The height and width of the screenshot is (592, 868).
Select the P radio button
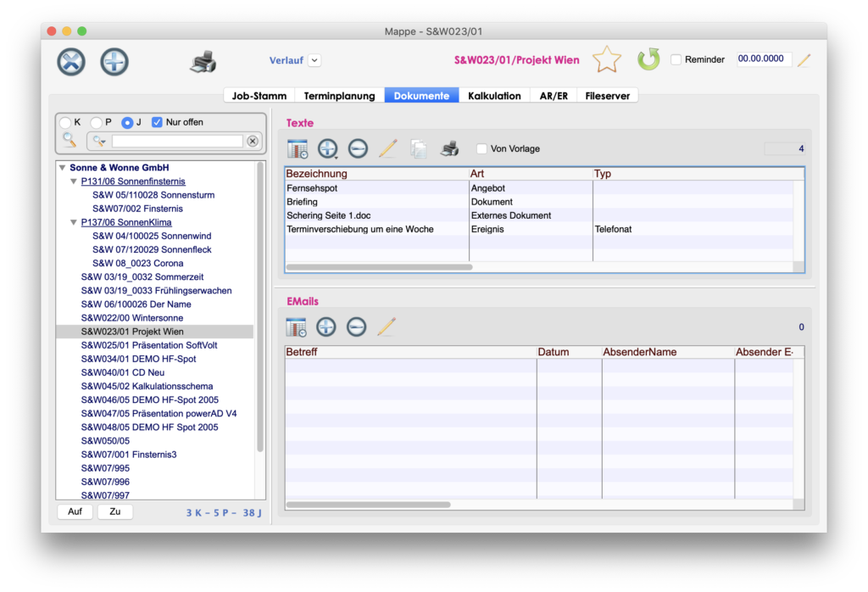coord(97,122)
